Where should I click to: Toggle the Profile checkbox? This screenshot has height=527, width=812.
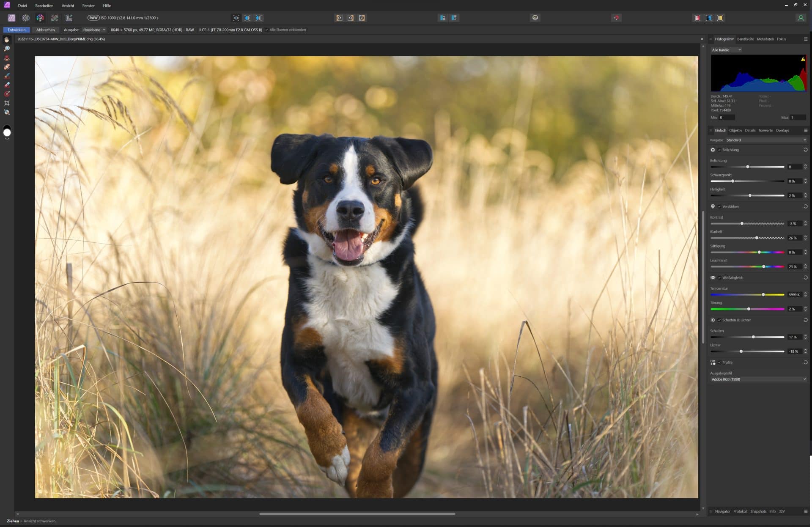click(x=719, y=362)
